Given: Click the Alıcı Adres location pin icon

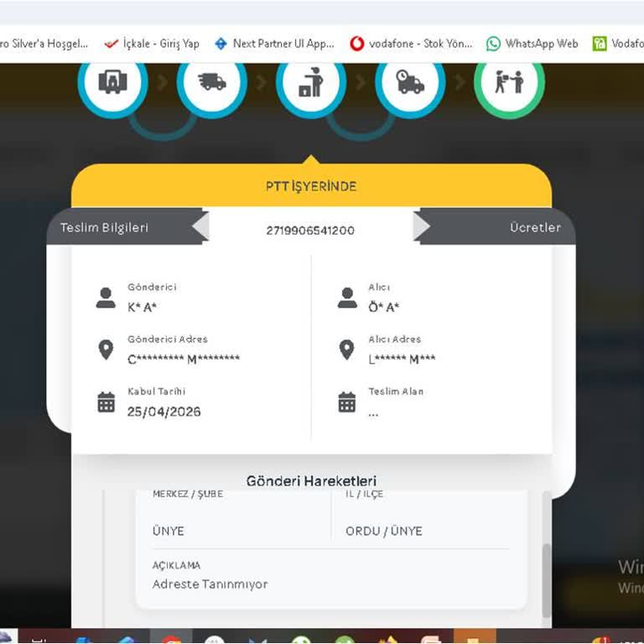Looking at the screenshot, I should point(346,350).
